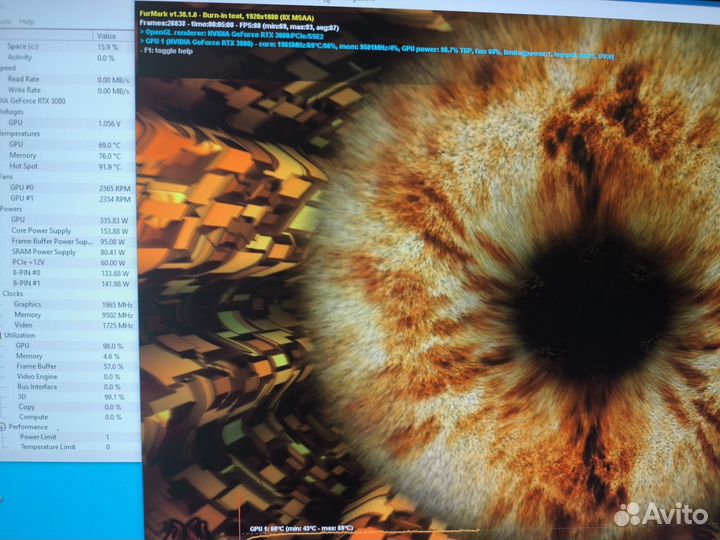Select the Copy utilization row

pyautogui.click(x=68, y=407)
